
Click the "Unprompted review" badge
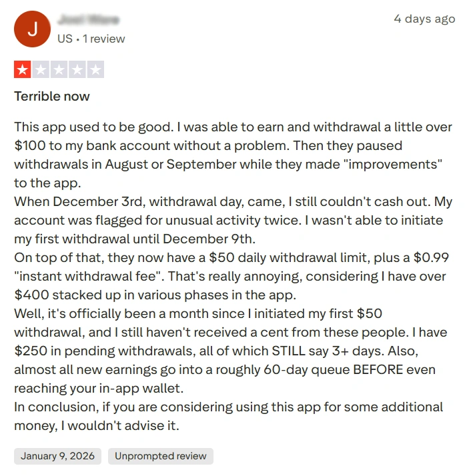click(161, 456)
